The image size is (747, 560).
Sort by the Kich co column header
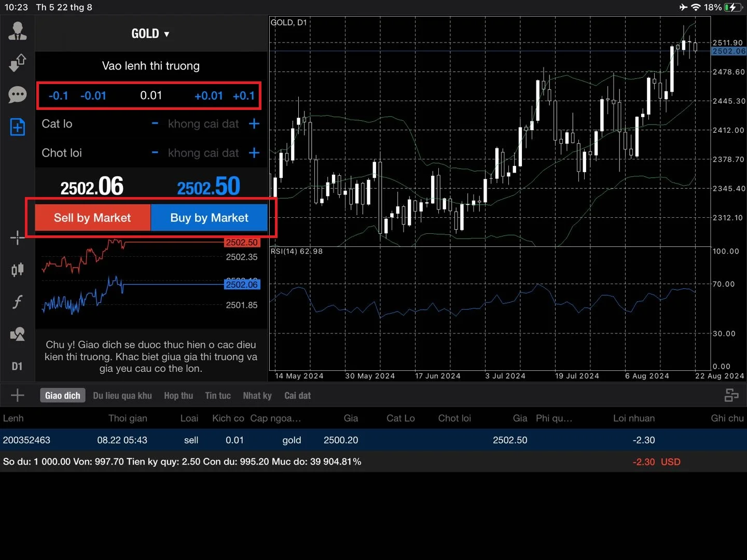(x=228, y=418)
